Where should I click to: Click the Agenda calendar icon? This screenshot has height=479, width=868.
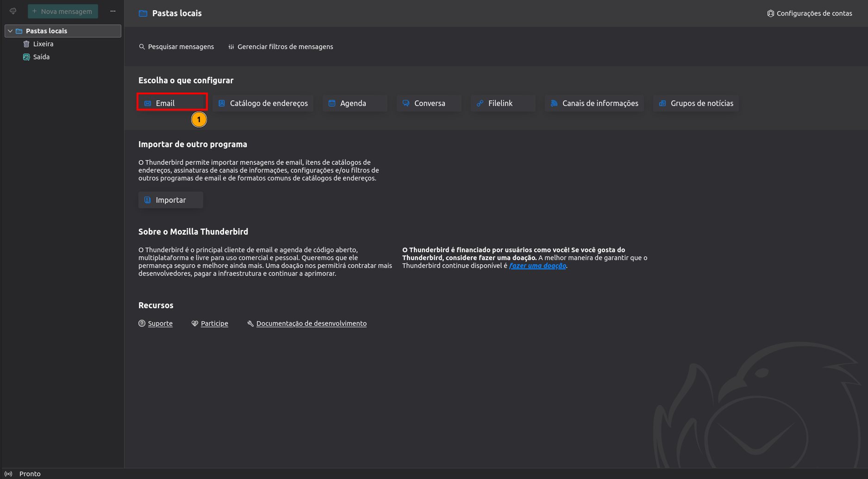coord(332,103)
